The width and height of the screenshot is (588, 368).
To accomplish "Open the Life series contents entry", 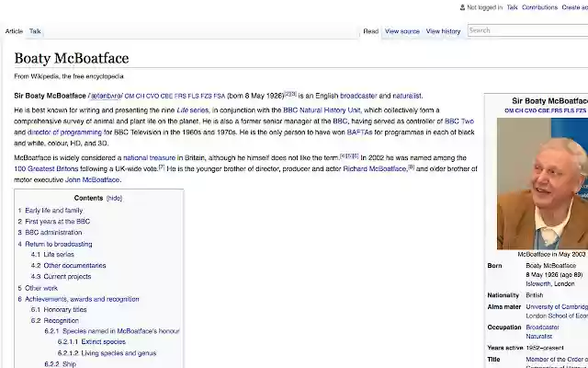I will point(59,255).
